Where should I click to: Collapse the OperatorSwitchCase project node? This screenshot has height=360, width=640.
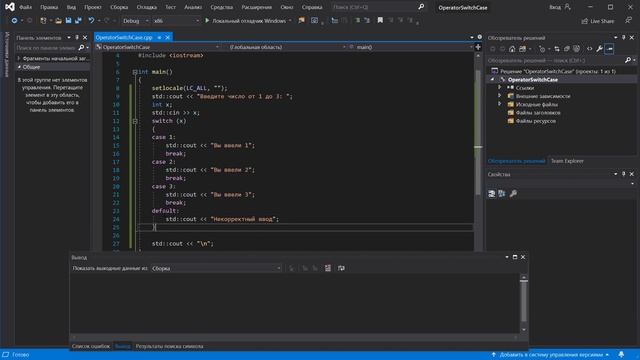(492, 80)
